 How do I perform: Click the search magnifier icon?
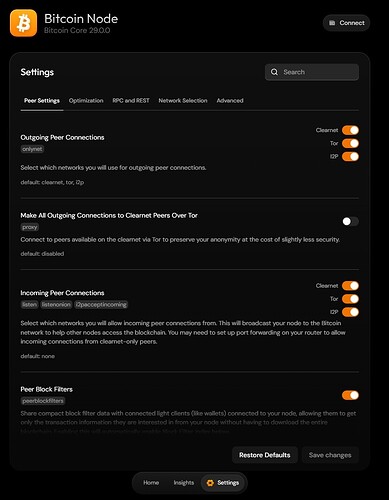pyautogui.click(x=274, y=72)
